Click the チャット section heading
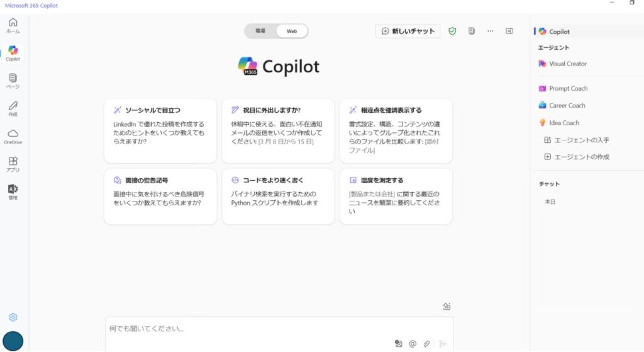This screenshot has height=352, width=644. 549,184
